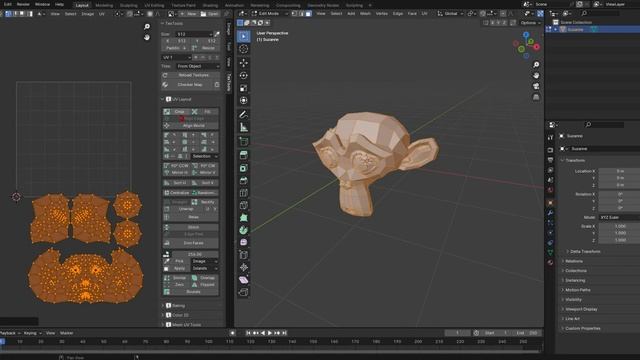Viewport: 640px width, 360px height.
Task: Enable edge select mode in 3D header
Action: click(302, 14)
